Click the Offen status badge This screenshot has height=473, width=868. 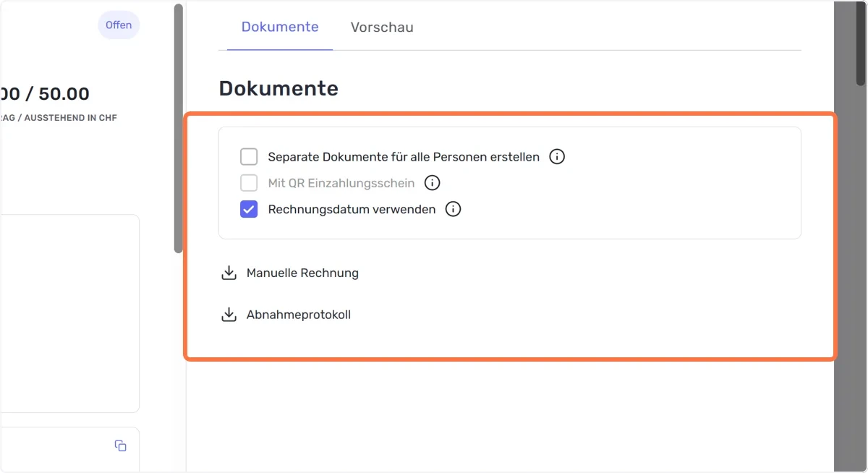pos(119,25)
